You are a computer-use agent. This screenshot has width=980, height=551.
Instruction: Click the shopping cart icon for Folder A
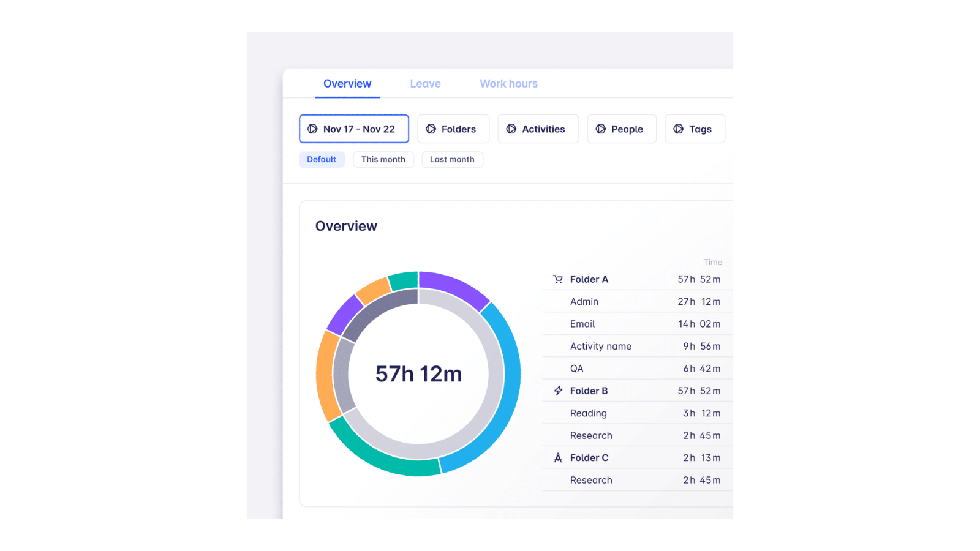pyautogui.click(x=557, y=279)
